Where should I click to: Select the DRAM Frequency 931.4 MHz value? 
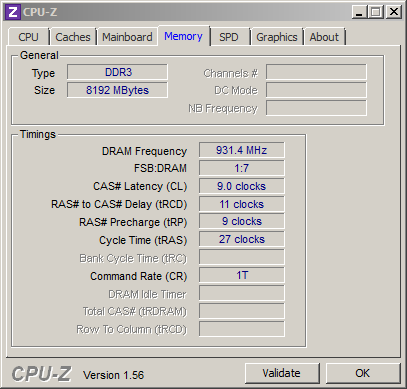tap(242, 150)
